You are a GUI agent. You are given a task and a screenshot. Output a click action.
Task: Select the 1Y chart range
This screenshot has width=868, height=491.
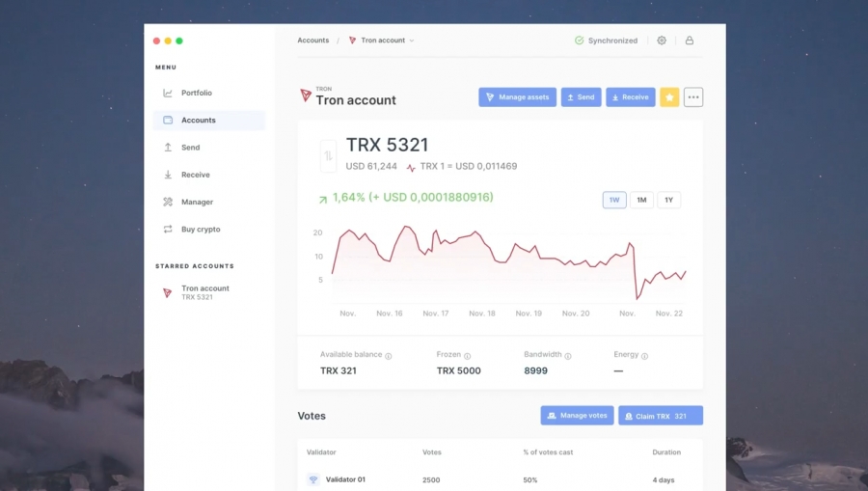pos(668,200)
